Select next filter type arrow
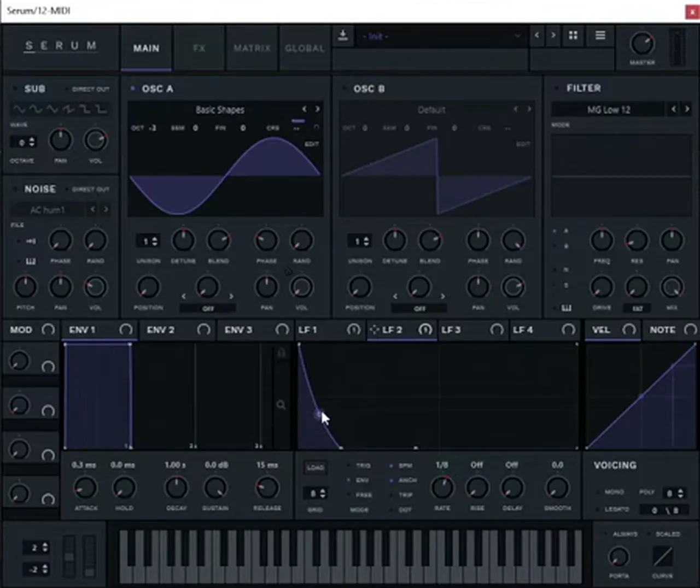Viewport: 700px width, 588px height. [x=687, y=109]
